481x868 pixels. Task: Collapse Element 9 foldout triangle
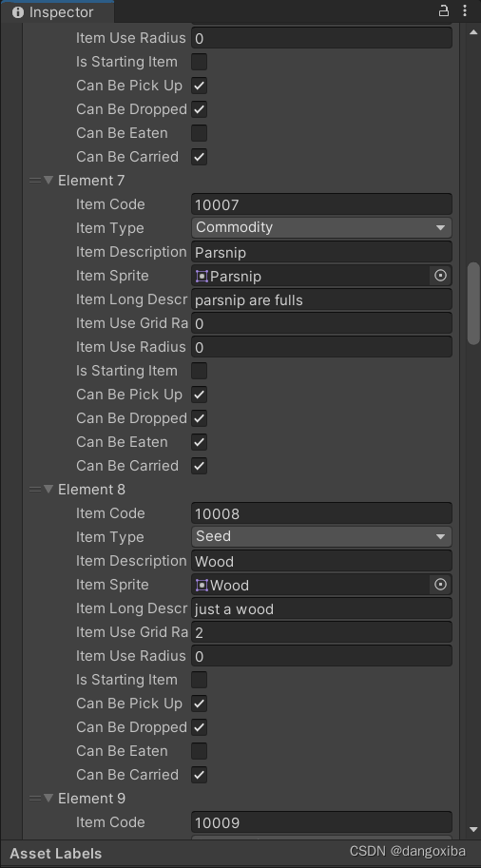[x=48, y=798]
